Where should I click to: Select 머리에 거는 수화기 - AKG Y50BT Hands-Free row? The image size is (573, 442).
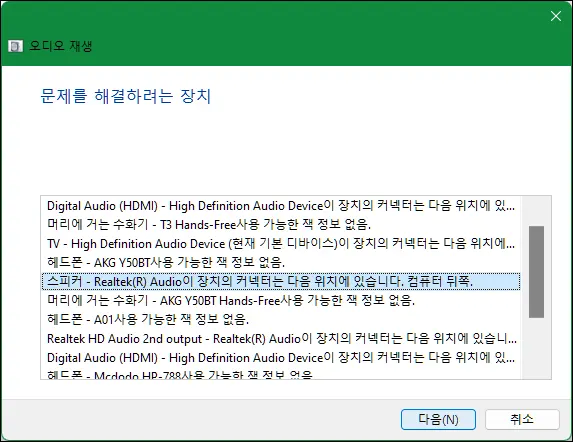click(281, 301)
